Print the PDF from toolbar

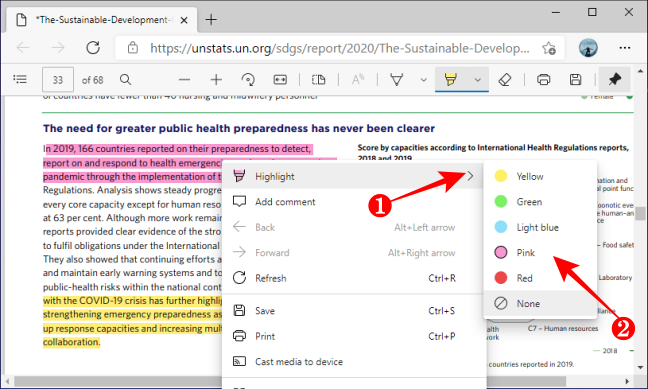click(543, 79)
